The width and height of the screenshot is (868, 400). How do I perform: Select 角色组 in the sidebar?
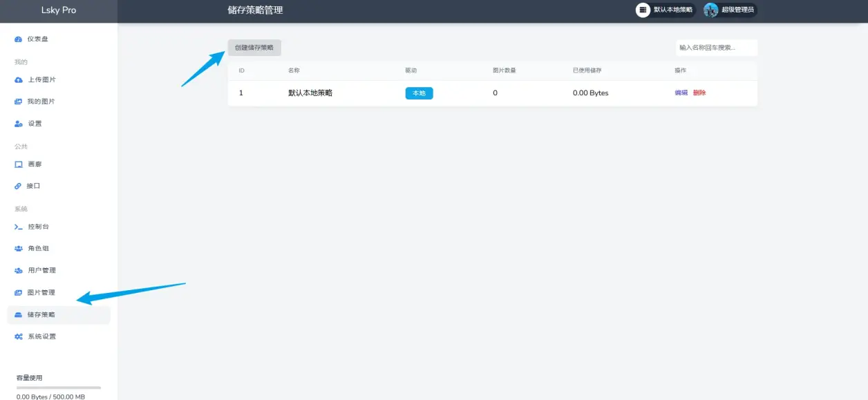[59, 248]
